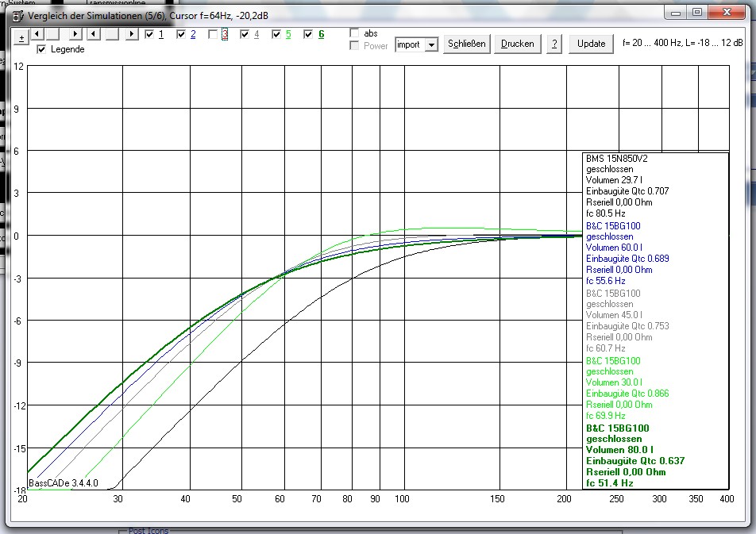Click the 100 Hz x-axis label
The width and height of the screenshot is (756, 534).
pos(402,499)
